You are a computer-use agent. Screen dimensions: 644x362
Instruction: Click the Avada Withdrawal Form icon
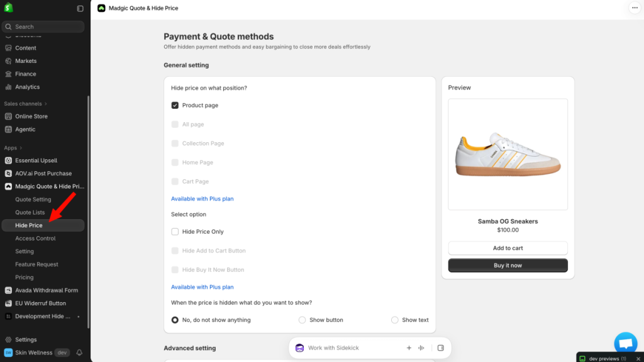[8, 290]
